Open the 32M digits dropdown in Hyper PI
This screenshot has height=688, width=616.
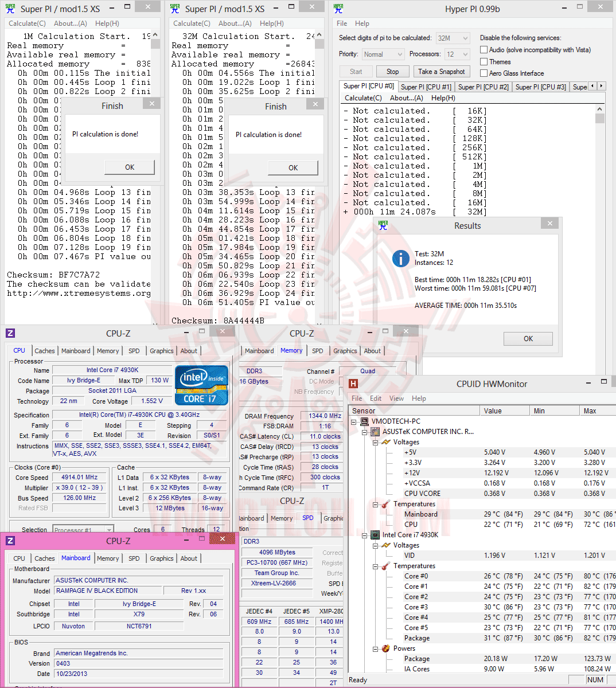453,38
